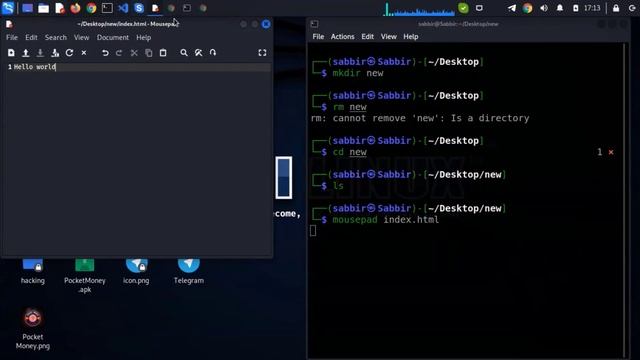Open Find and Replace tool icon
The width and height of the screenshot is (640, 360).
pyautogui.click(x=198, y=53)
